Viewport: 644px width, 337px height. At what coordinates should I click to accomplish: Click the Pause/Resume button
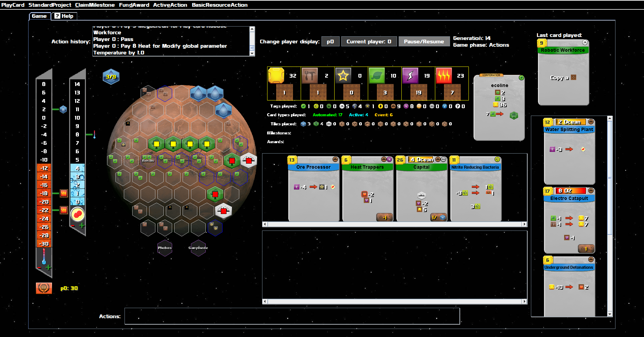[x=424, y=41]
